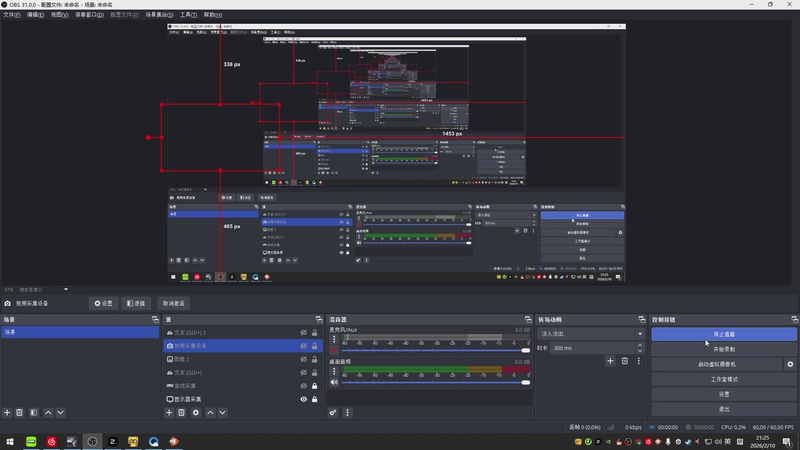Remove scene transition with trash icon
The width and height of the screenshot is (800, 450).
coord(624,361)
